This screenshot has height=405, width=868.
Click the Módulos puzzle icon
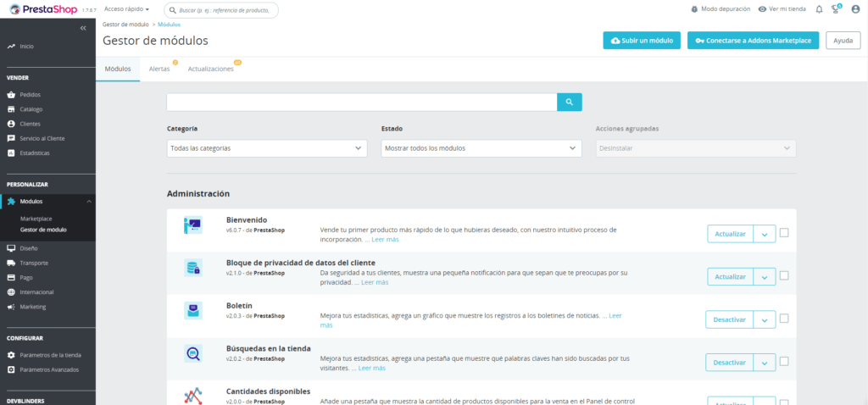click(11, 202)
